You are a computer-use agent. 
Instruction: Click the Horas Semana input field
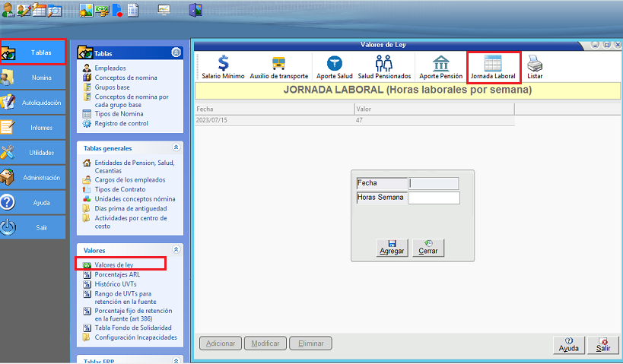click(434, 198)
